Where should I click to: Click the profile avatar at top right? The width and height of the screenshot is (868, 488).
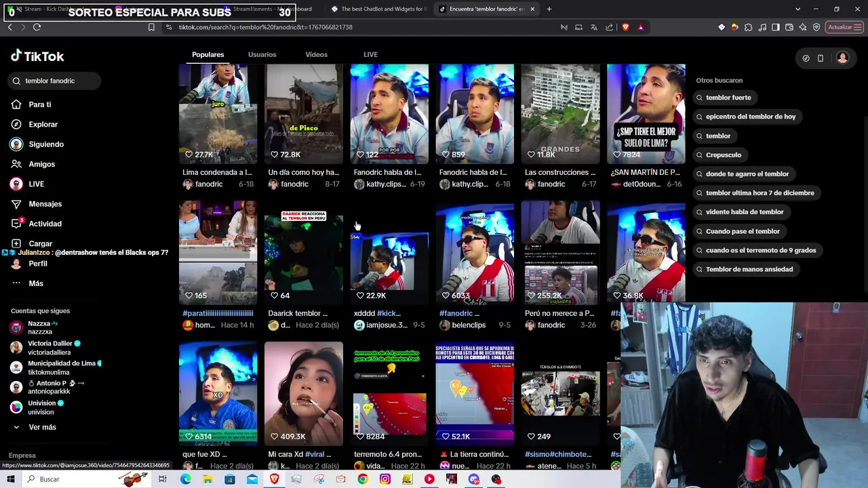(x=842, y=58)
